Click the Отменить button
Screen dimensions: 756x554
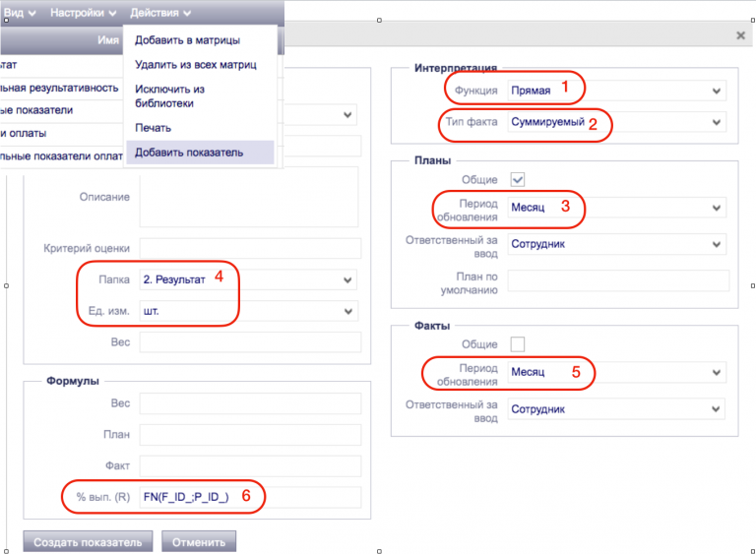point(199,542)
